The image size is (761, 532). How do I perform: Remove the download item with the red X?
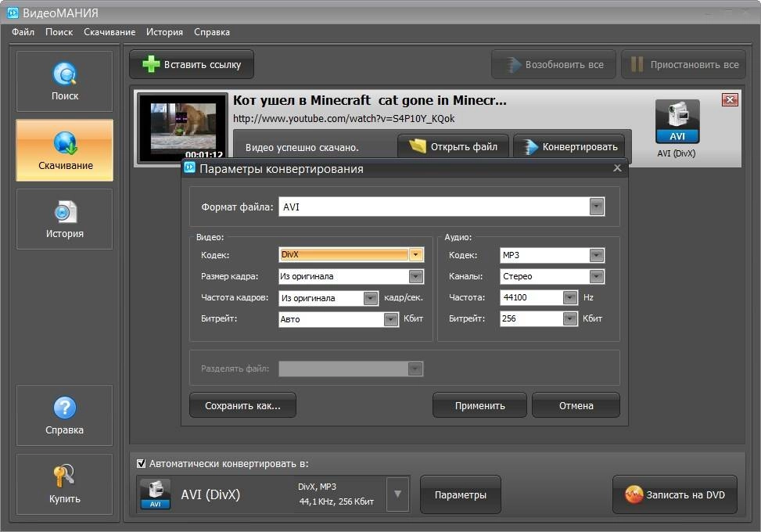click(730, 100)
